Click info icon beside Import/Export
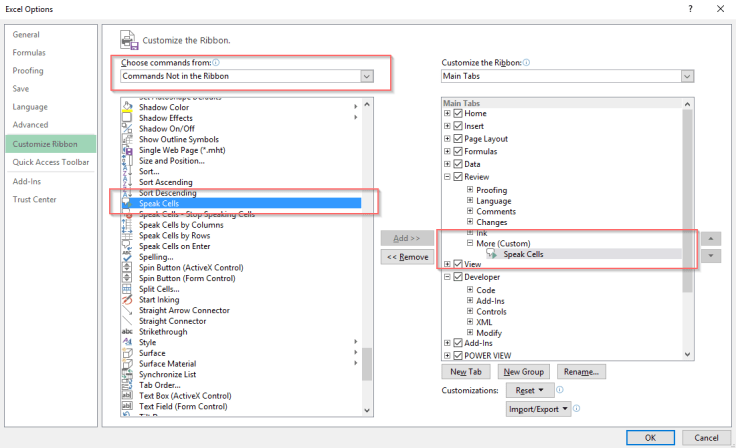This screenshot has width=736, height=448. (577, 408)
